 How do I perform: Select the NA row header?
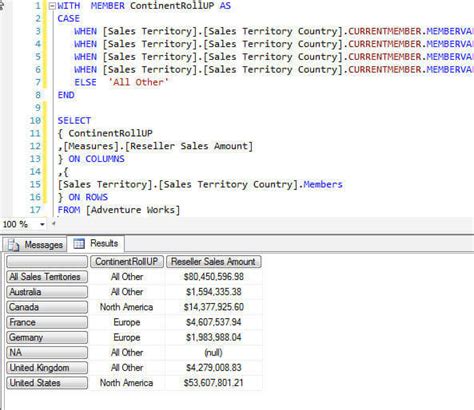coord(47,353)
